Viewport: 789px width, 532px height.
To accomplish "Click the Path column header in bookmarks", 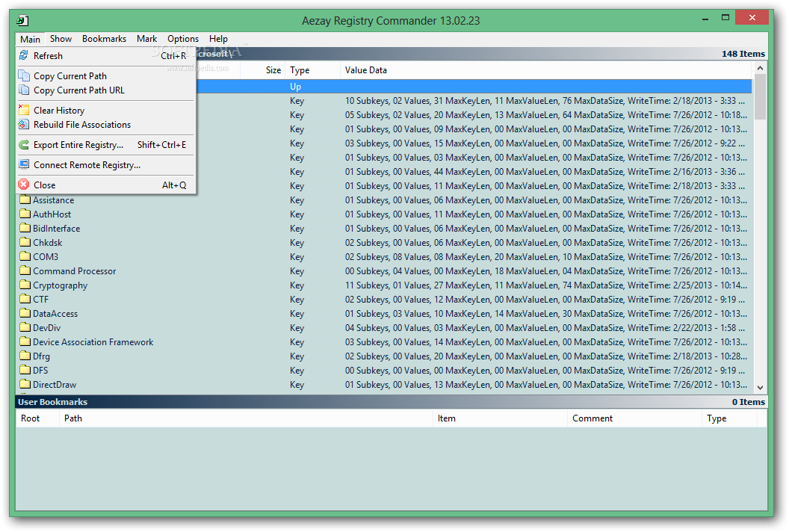I will (x=246, y=418).
